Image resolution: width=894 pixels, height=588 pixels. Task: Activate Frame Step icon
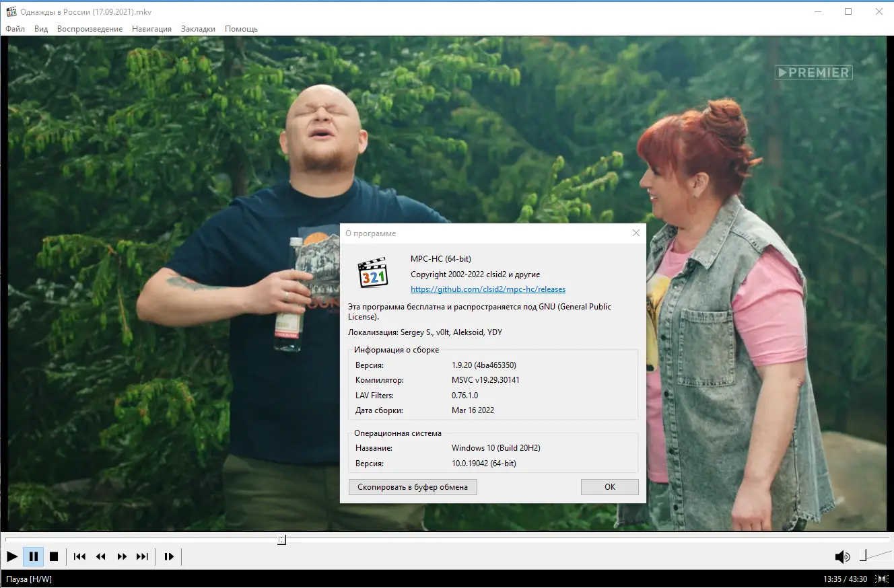click(168, 556)
